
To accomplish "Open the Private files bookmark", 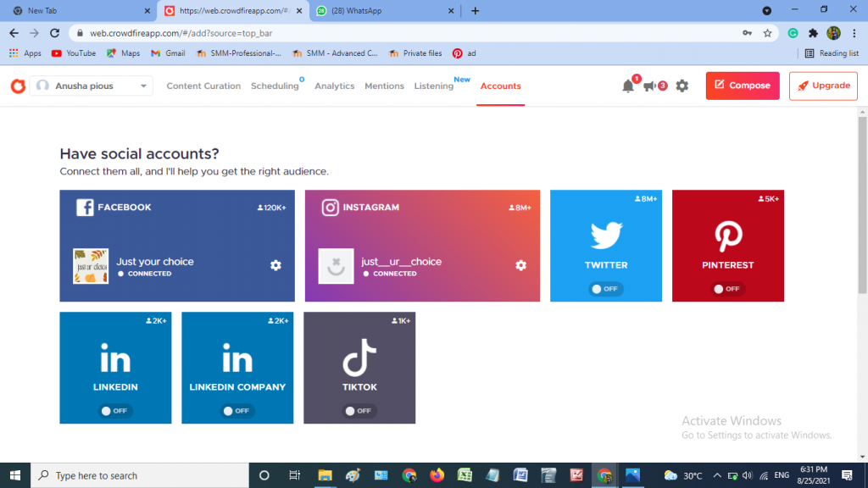I will pyautogui.click(x=415, y=53).
